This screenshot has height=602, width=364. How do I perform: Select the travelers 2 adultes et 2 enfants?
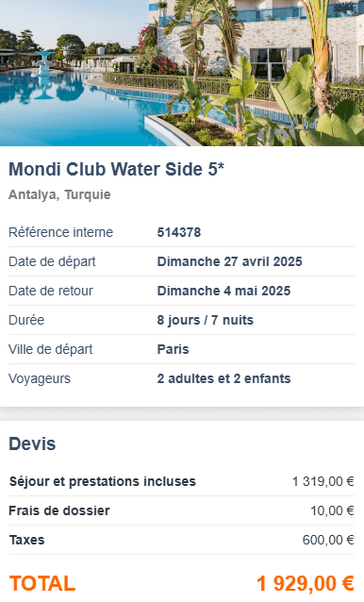pos(223,378)
